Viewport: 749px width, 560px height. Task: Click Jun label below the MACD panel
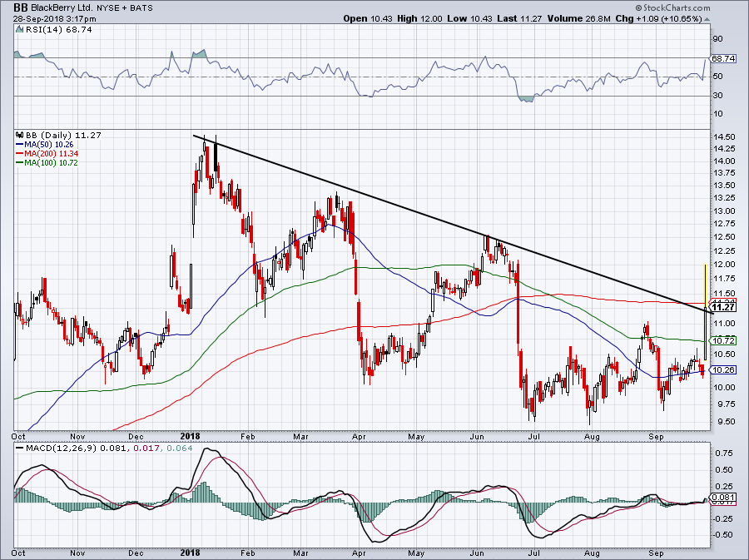point(477,553)
